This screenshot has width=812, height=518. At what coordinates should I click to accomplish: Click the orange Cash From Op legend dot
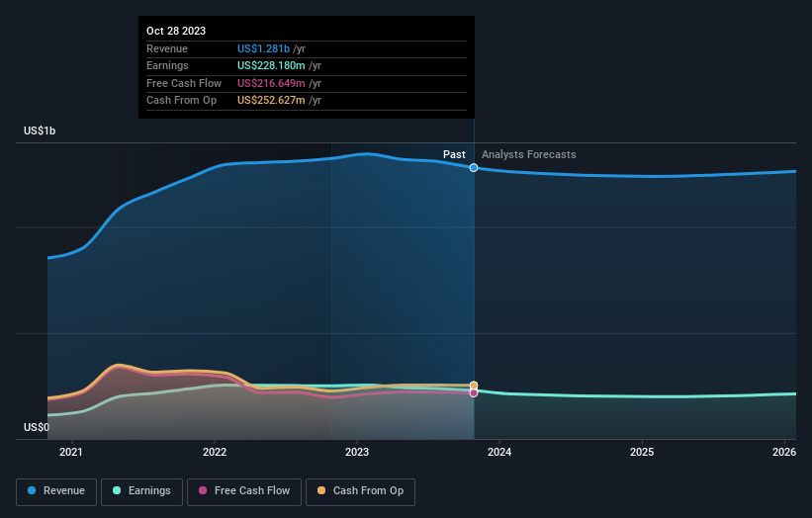[321, 490]
